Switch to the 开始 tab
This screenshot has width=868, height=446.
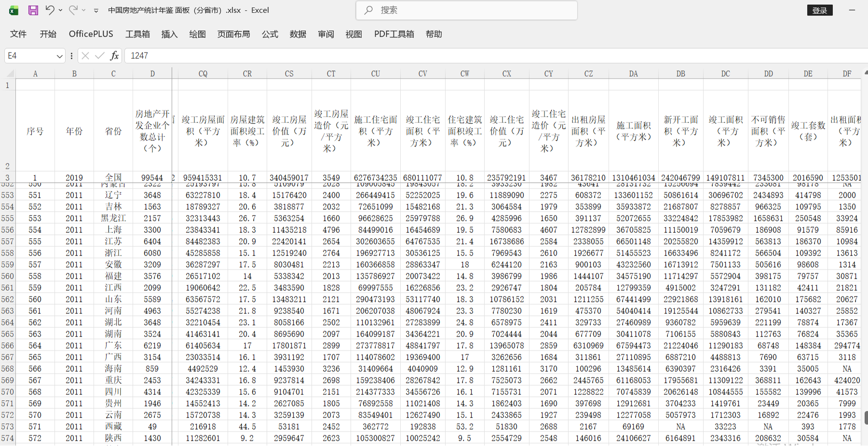tap(48, 34)
